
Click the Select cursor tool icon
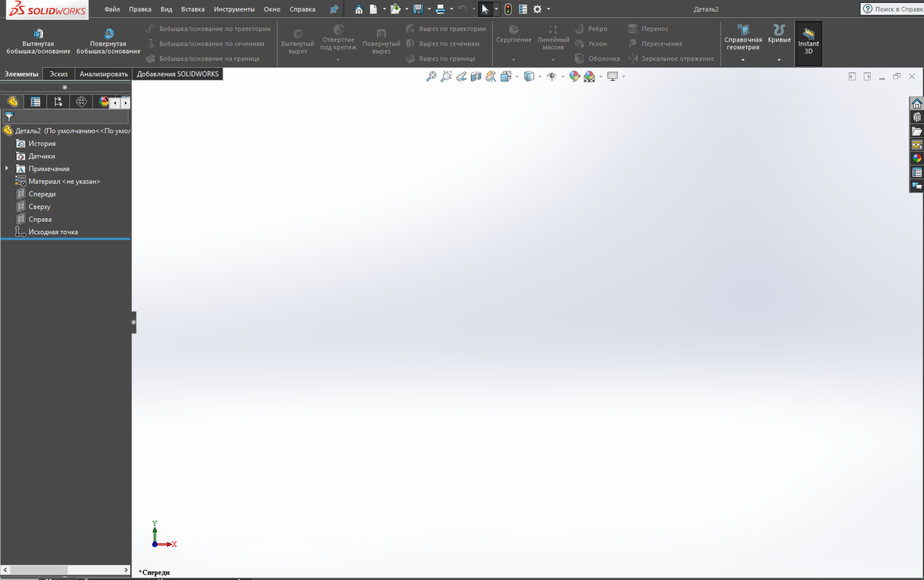pyautogui.click(x=485, y=9)
